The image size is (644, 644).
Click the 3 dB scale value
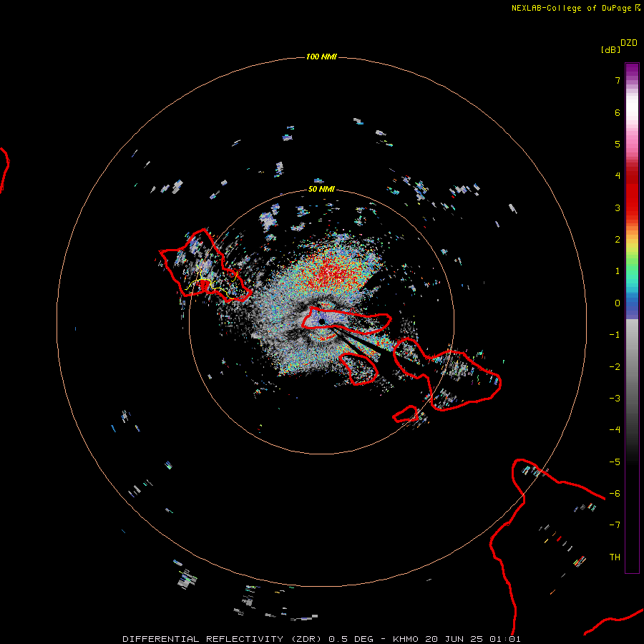618,208
